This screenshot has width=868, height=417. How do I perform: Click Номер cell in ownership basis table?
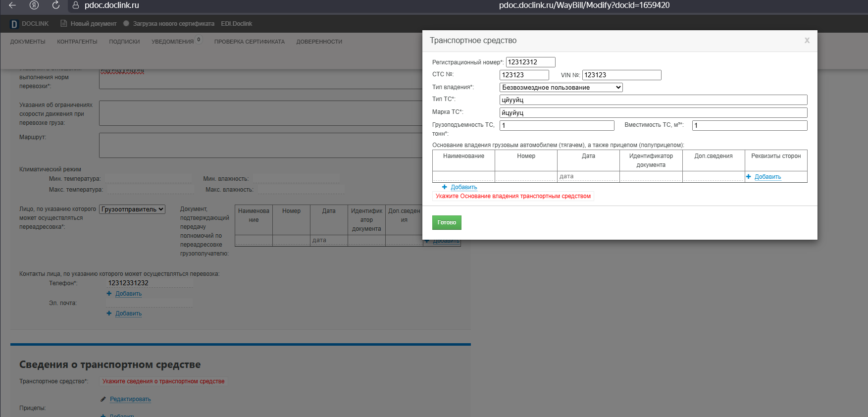pos(526,176)
